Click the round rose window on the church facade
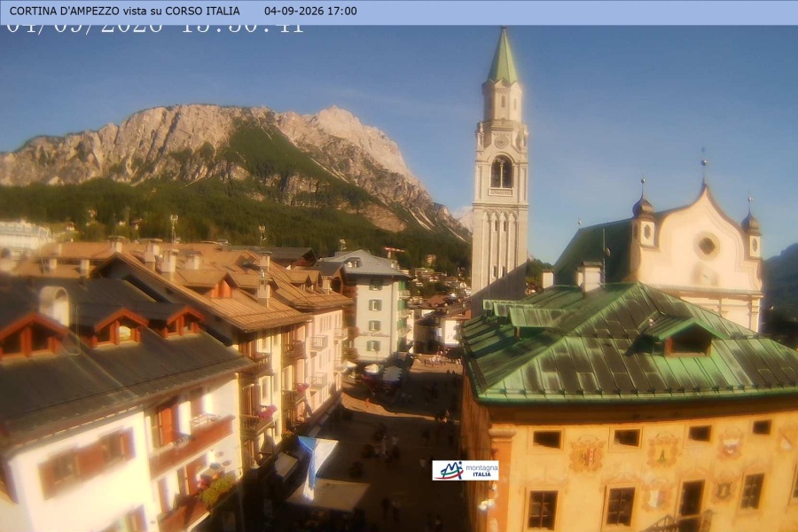 coord(707,246)
